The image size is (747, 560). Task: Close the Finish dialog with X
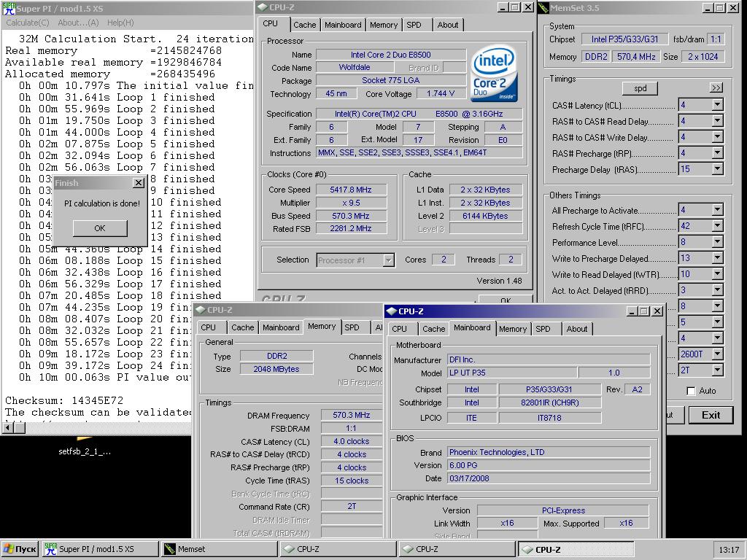point(138,183)
